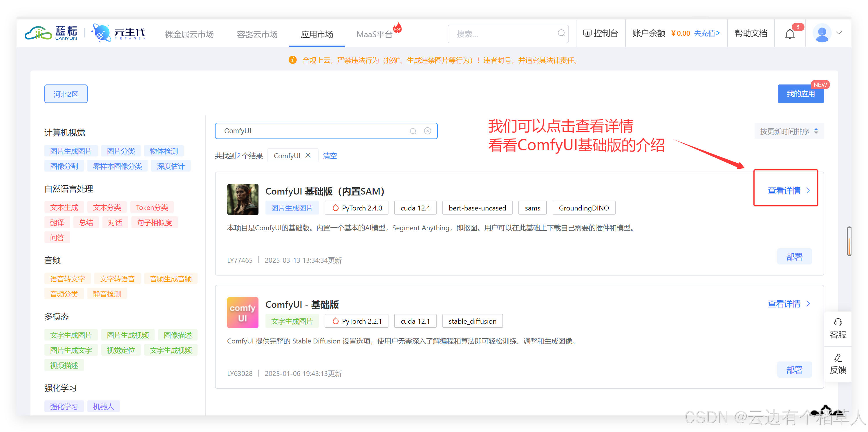This screenshot has width=868, height=432.
Task: Click the magnifier icon in ComfyUI search box
Action: click(x=413, y=131)
